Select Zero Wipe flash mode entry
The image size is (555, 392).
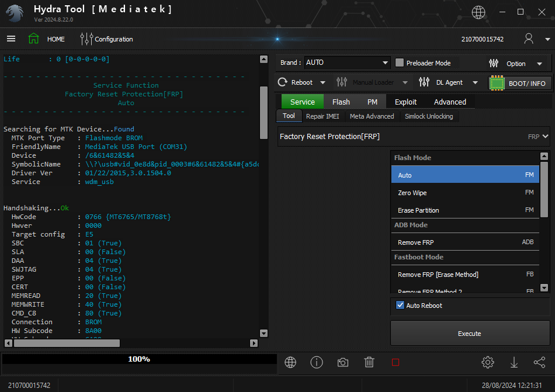click(465, 192)
